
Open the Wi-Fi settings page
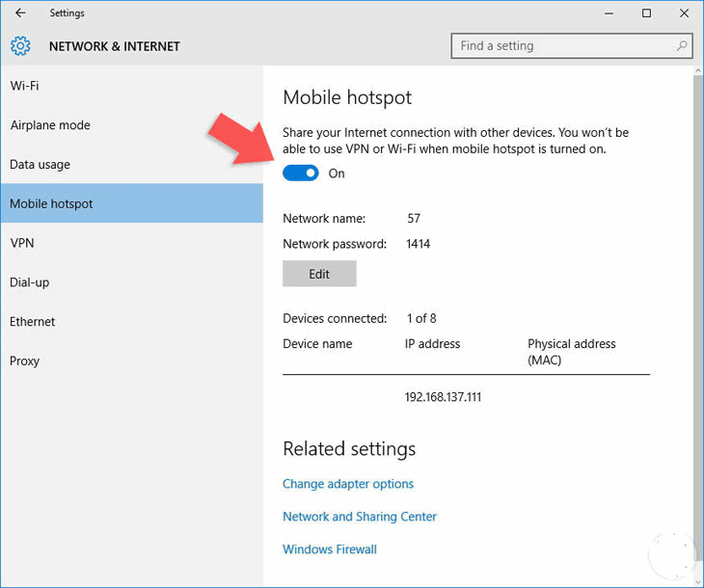pyautogui.click(x=131, y=86)
